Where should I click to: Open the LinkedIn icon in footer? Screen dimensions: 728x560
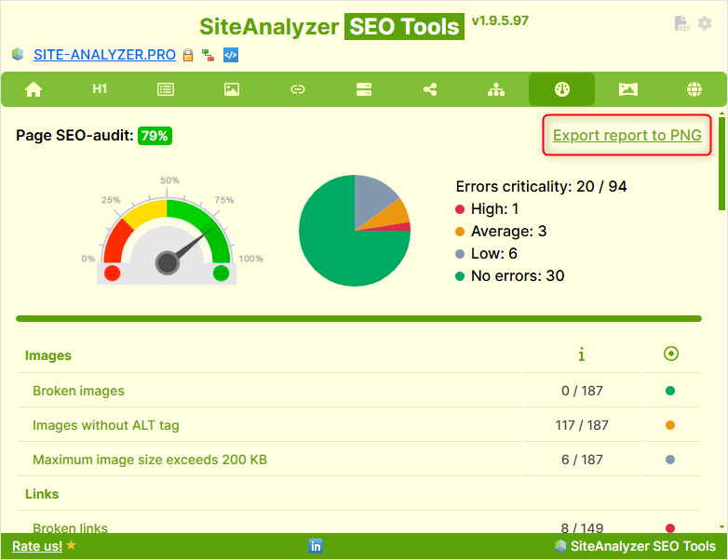pyautogui.click(x=316, y=546)
